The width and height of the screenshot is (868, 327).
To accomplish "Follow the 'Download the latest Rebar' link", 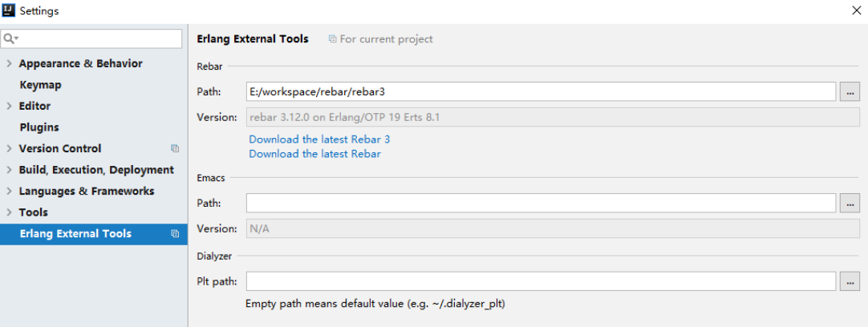I will (314, 154).
